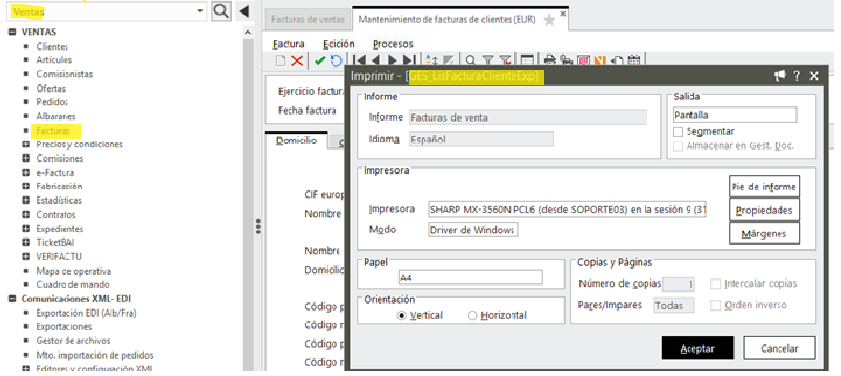Jump to last record arrow icon
This screenshot has width=841, height=376.
[409, 60]
